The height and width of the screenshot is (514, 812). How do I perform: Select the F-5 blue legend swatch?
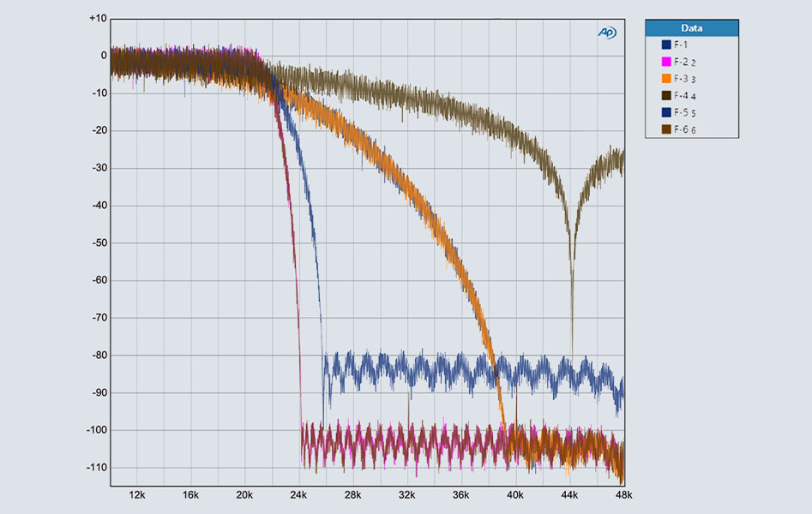pos(666,112)
